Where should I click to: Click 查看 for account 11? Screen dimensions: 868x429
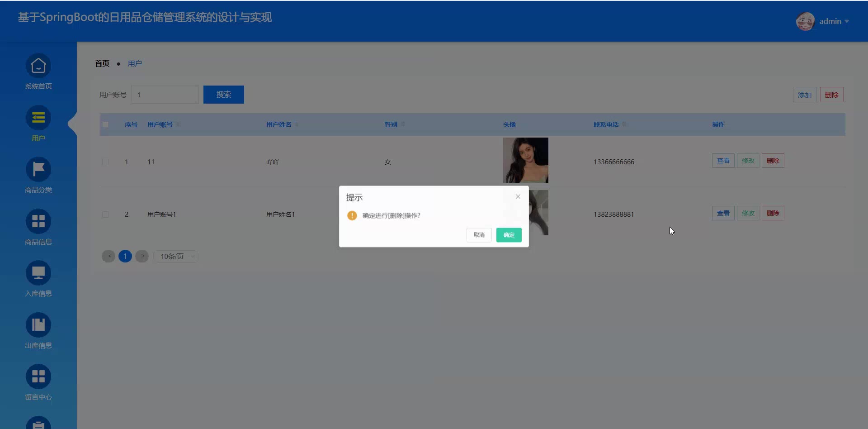click(x=723, y=161)
